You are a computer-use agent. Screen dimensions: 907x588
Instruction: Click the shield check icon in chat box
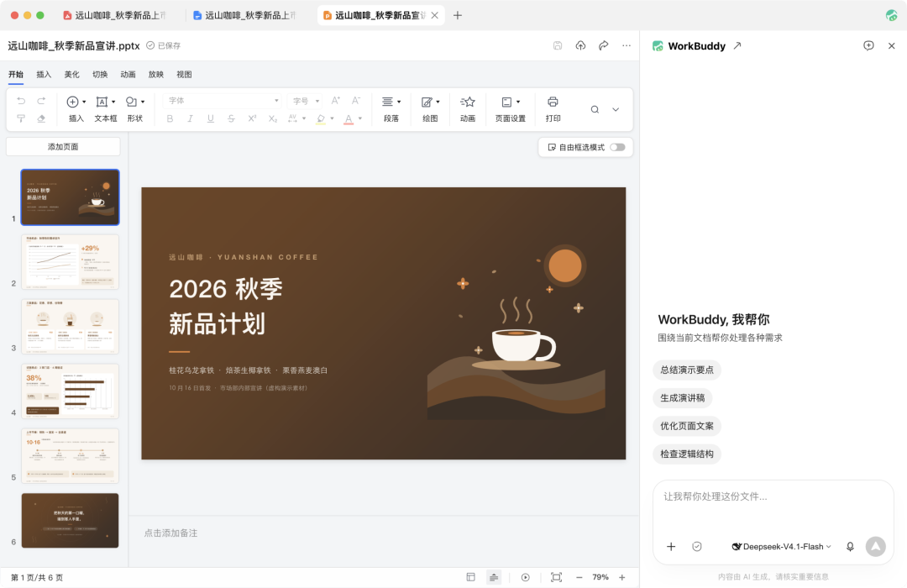[697, 546]
